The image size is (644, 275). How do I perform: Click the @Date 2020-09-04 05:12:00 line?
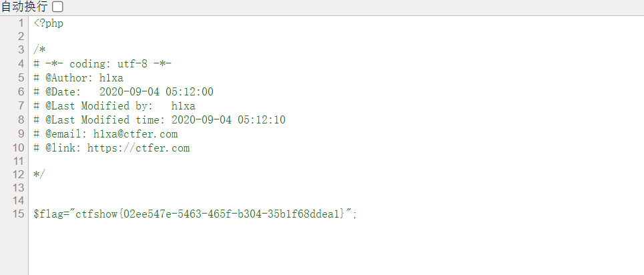(x=123, y=92)
